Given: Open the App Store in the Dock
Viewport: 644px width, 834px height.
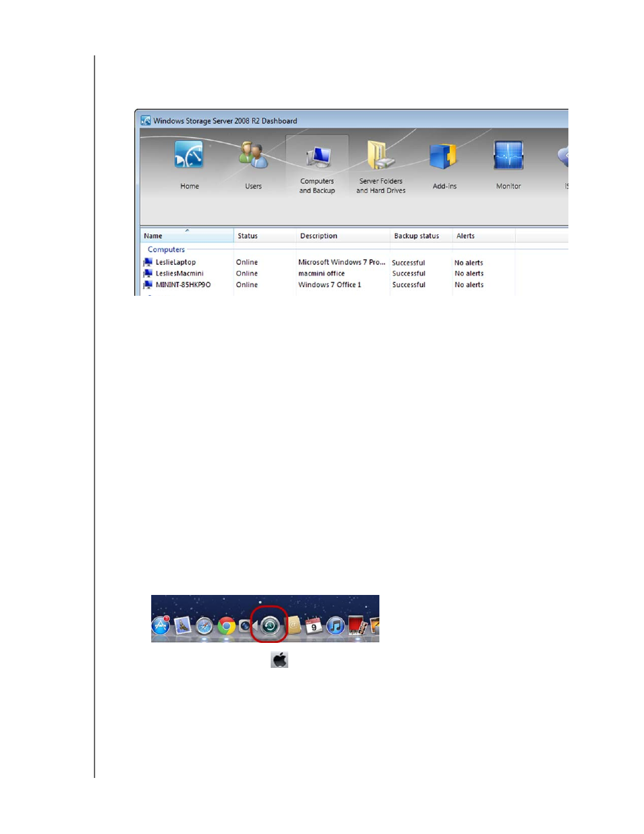Looking at the screenshot, I should click(x=161, y=626).
